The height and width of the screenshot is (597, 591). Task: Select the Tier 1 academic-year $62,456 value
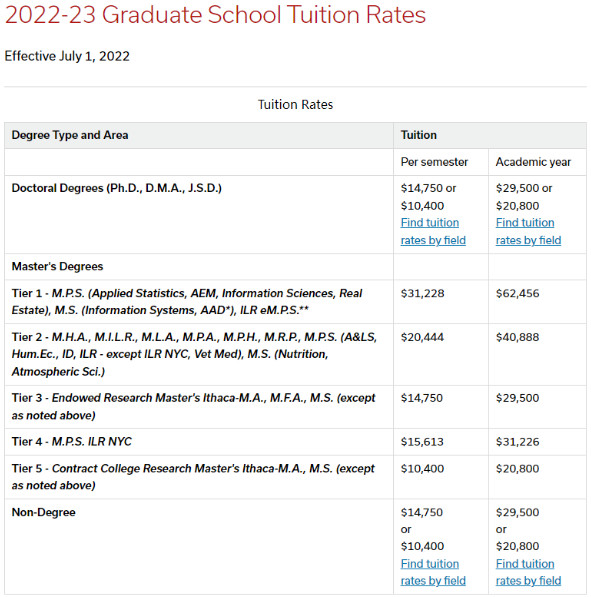(x=518, y=294)
